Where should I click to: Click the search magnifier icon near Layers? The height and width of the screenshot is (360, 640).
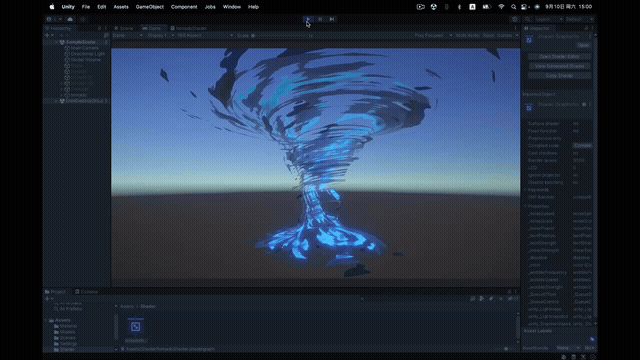click(x=527, y=19)
